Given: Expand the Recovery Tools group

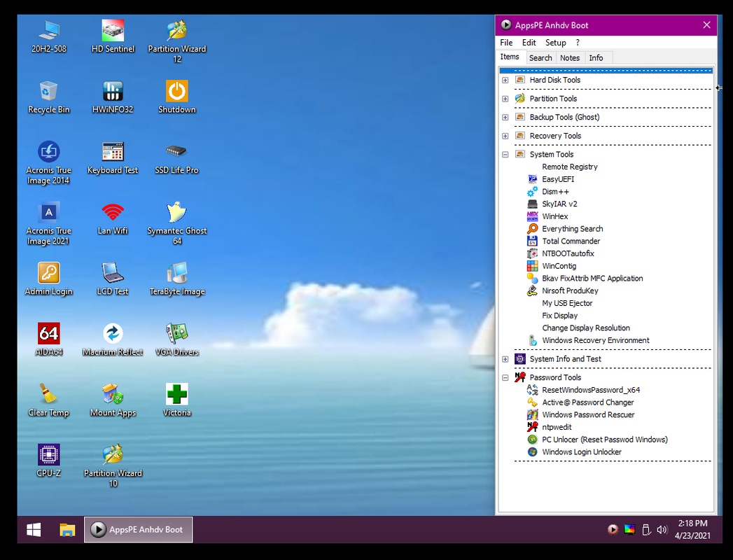Looking at the screenshot, I should [x=505, y=136].
